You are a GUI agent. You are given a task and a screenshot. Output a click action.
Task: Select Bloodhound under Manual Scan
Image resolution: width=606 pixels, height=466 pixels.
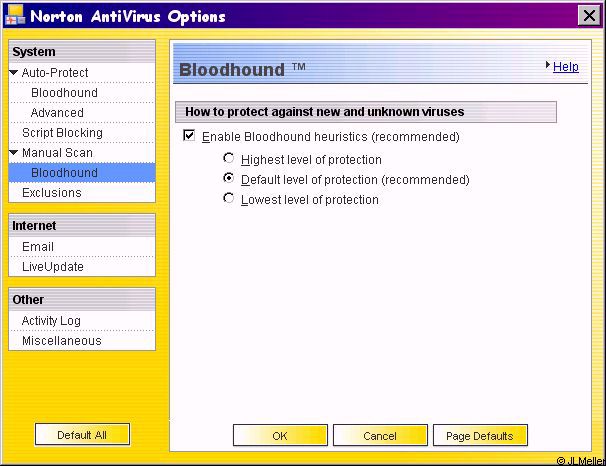tap(64, 173)
